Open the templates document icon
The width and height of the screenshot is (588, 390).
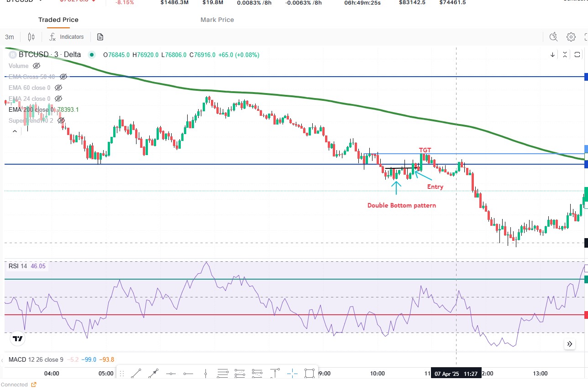click(x=100, y=37)
